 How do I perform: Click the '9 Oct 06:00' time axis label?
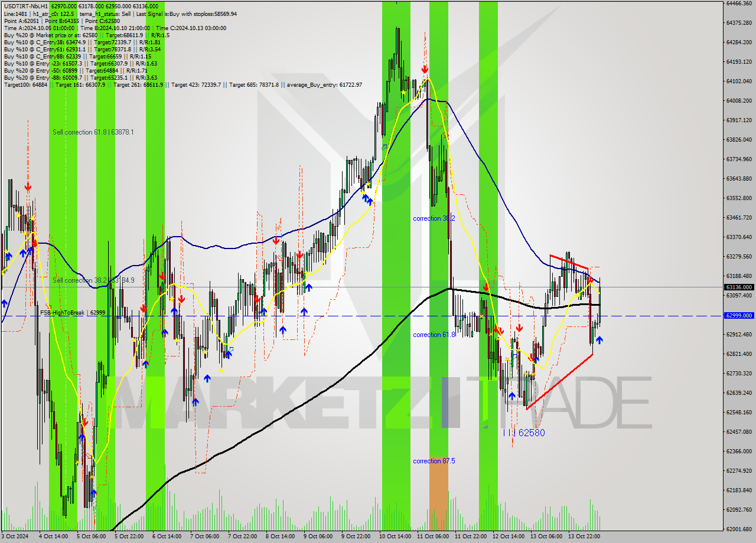click(318, 537)
